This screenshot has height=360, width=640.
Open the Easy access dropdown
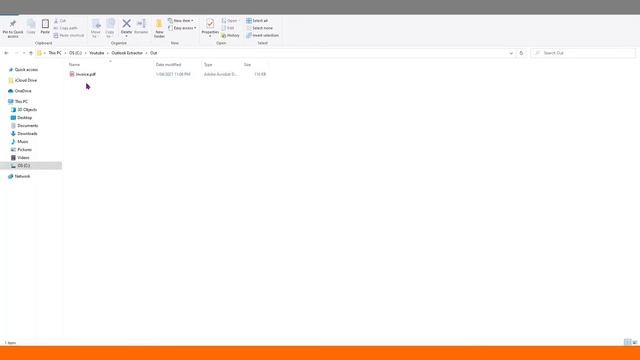(x=182, y=28)
